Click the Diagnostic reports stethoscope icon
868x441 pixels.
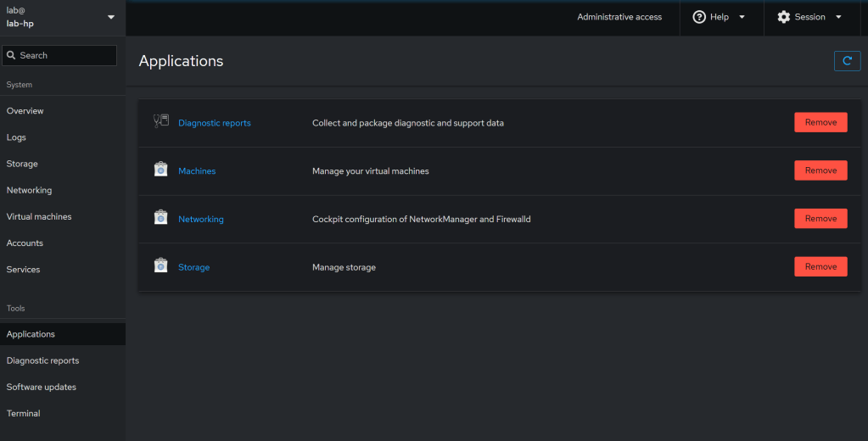pos(160,122)
